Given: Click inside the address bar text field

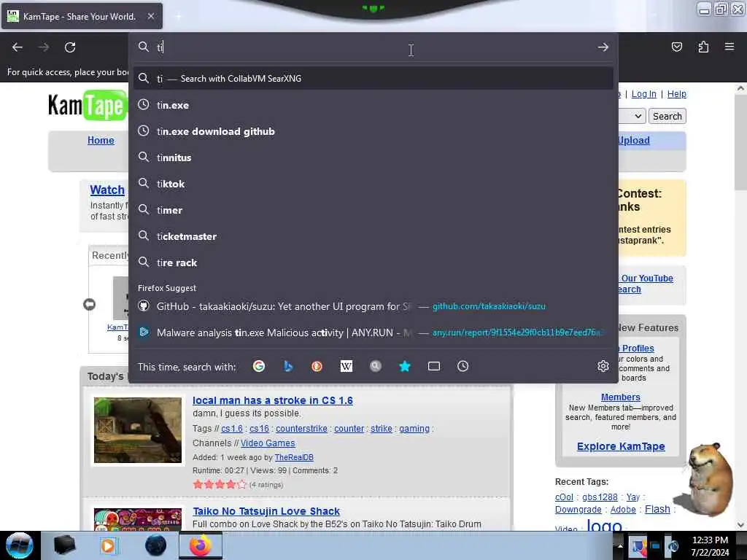Looking at the screenshot, I should pyautogui.click(x=371, y=47).
